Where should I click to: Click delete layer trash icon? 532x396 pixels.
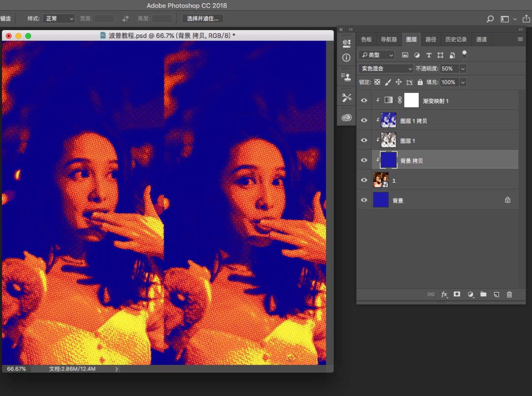click(509, 294)
